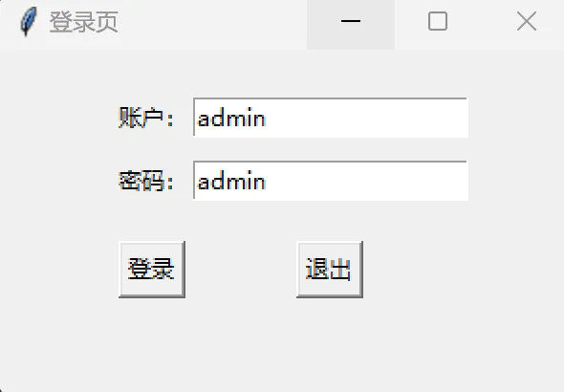Place cursor in blank area of 账户 field
This screenshot has height=392, width=564.
pyautogui.click(x=367, y=118)
